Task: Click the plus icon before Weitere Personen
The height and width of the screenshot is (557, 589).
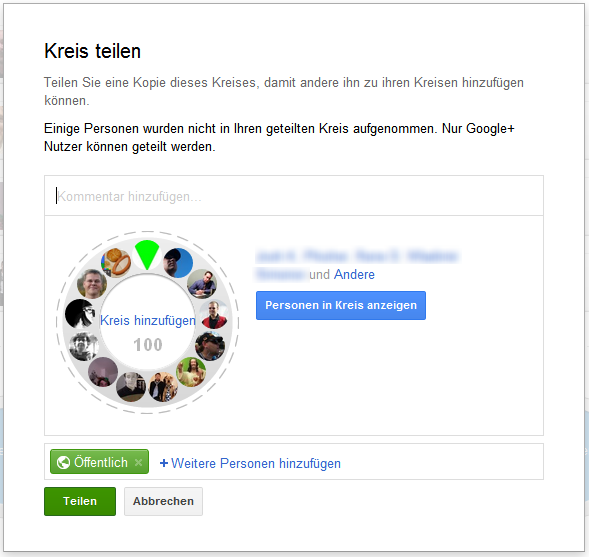Action: click(x=164, y=463)
